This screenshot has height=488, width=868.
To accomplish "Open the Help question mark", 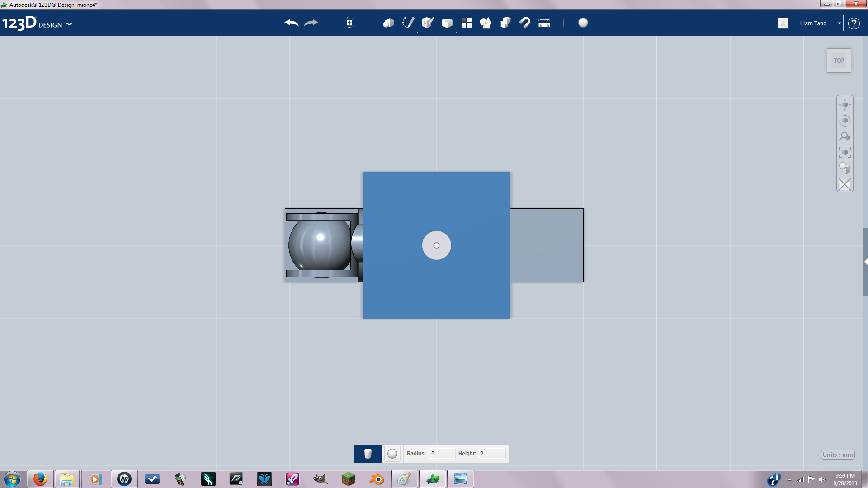I will pyautogui.click(x=854, y=23).
